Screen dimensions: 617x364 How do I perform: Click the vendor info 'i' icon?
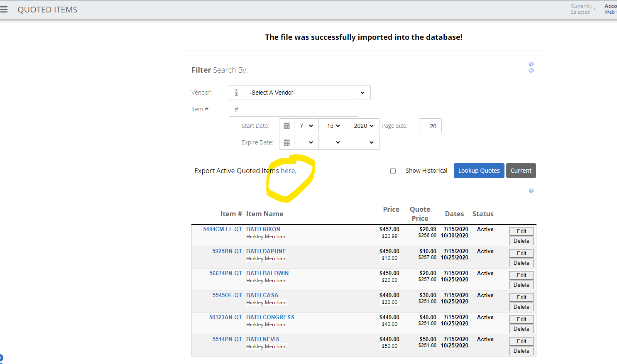coord(236,92)
